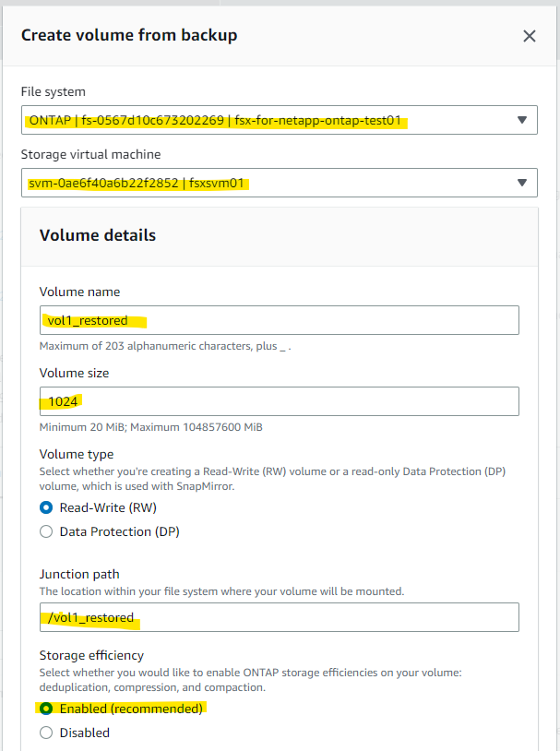This screenshot has width=560, height=751.
Task: Click the Volume size input field
Action: click(280, 401)
